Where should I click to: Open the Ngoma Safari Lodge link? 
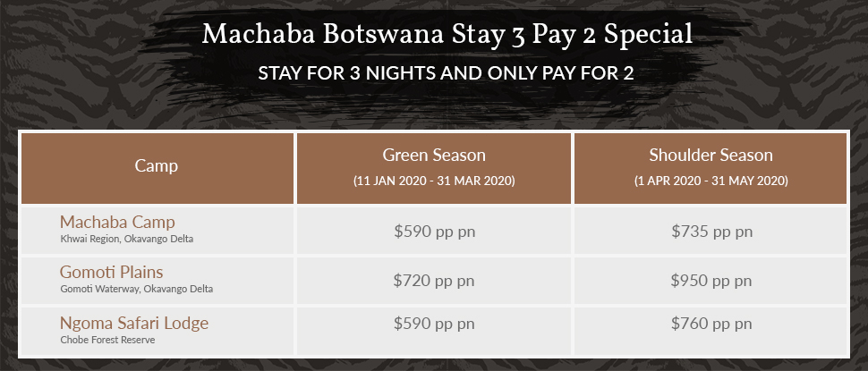click(x=134, y=323)
